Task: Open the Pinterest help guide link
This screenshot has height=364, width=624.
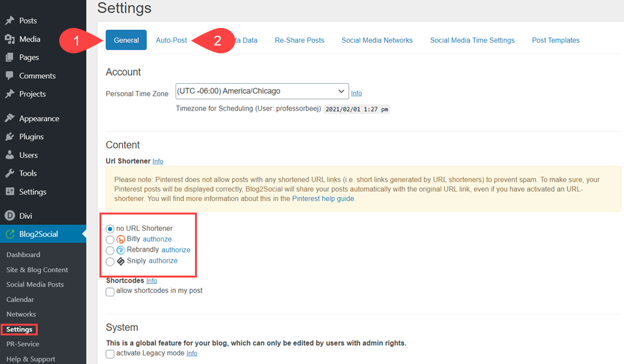Action: click(x=323, y=198)
